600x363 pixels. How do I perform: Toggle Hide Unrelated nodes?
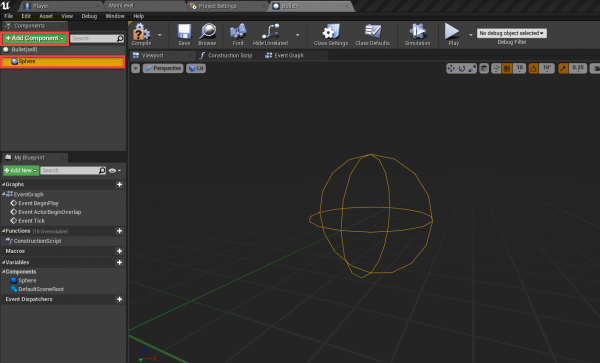pos(270,34)
